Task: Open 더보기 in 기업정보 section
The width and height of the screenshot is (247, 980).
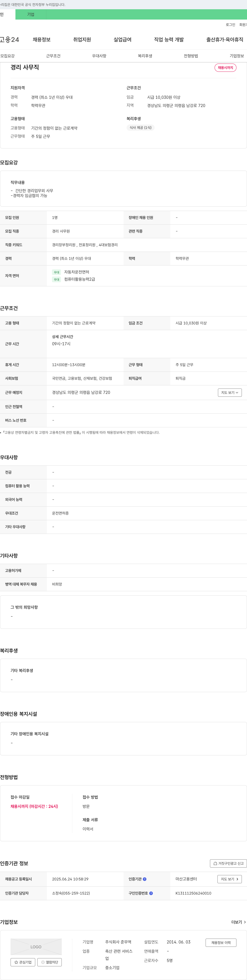Action: pos(239,922)
